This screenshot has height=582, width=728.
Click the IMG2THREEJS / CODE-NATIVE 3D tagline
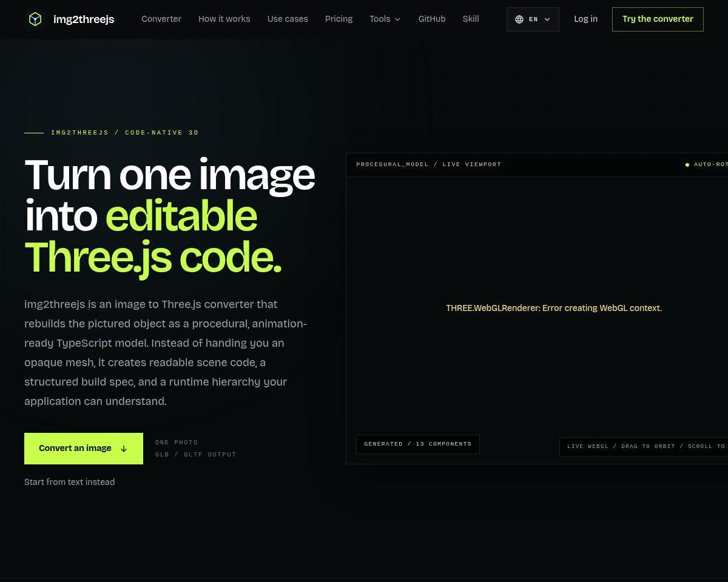tap(125, 132)
